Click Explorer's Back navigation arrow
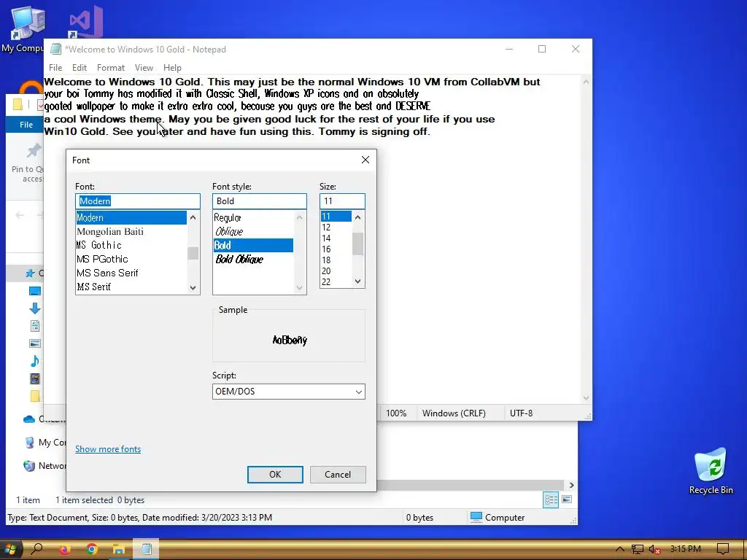Screen dimensions: 747x560 pos(20,215)
